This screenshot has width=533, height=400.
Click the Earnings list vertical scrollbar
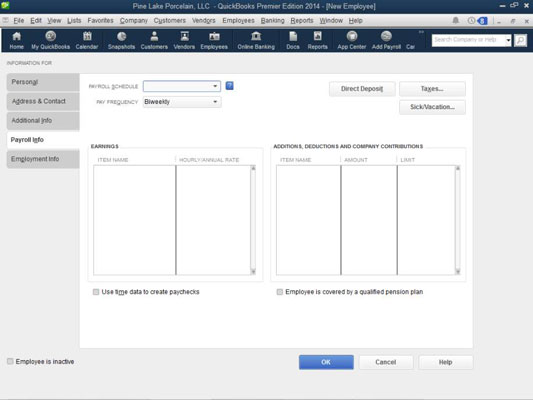[x=253, y=220]
